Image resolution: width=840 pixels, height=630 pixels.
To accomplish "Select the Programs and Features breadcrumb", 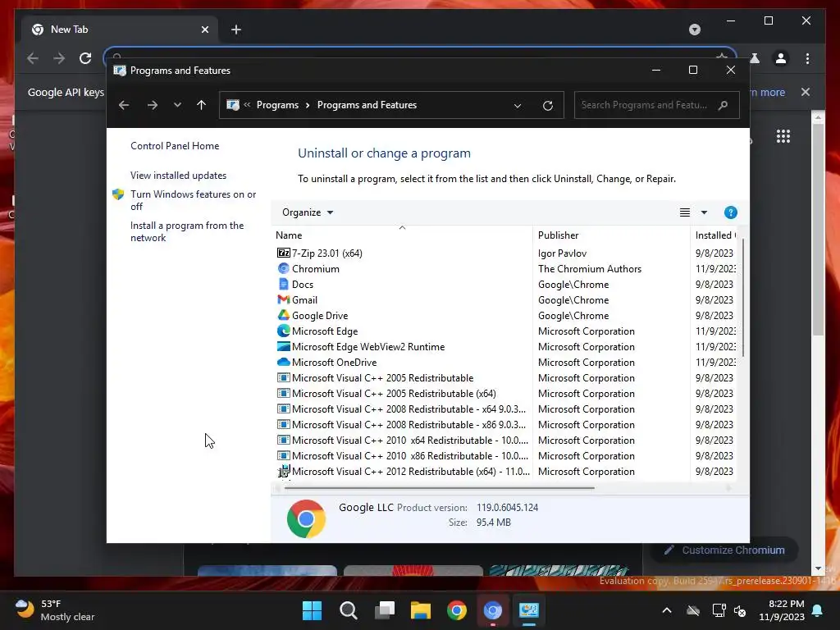I will [367, 105].
